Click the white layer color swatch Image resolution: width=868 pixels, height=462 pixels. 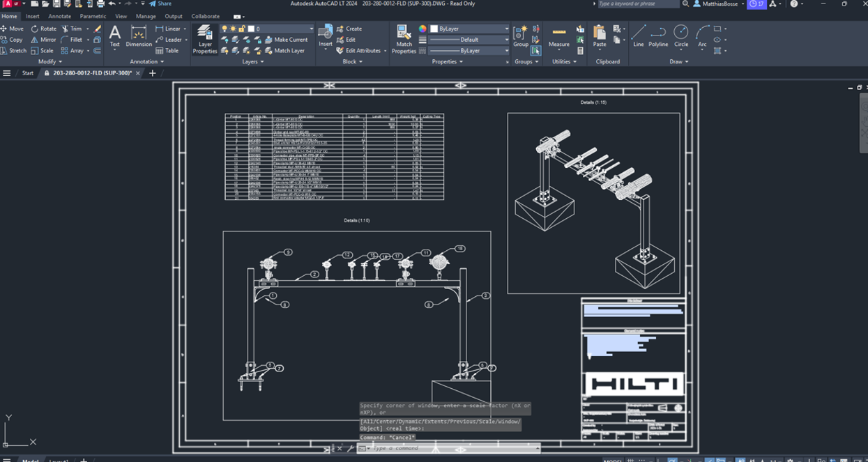pos(251,29)
